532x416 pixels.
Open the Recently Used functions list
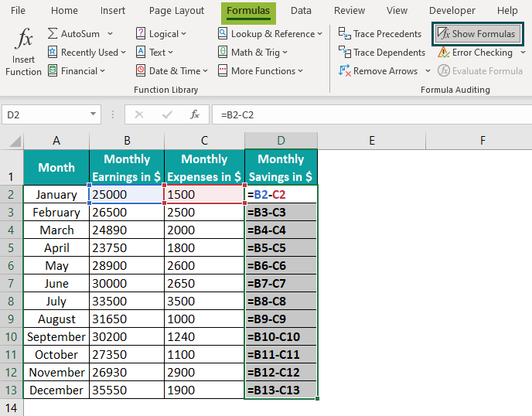click(87, 53)
